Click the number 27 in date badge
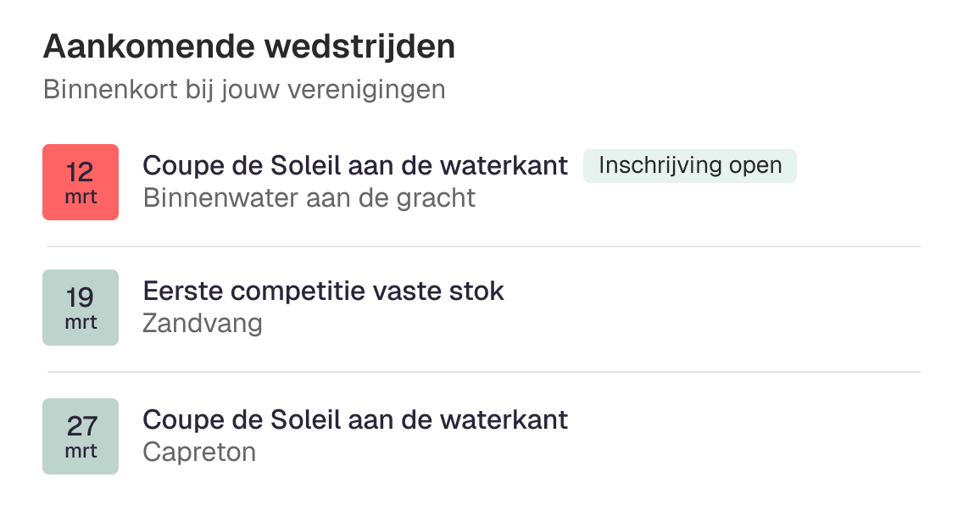Viewport: 980px width, 505px height. pyautogui.click(x=81, y=425)
